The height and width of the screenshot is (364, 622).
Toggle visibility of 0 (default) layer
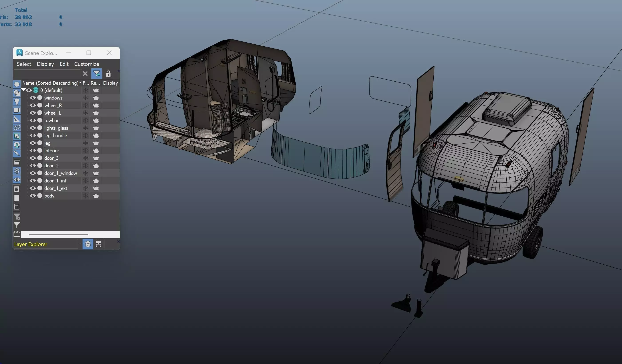tap(29, 90)
